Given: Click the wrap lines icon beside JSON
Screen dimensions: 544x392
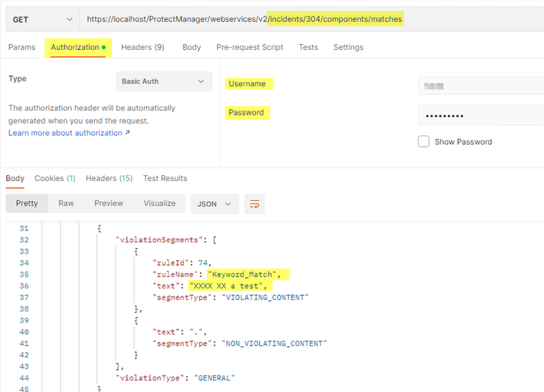Looking at the screenshot, I should (254, 204).
